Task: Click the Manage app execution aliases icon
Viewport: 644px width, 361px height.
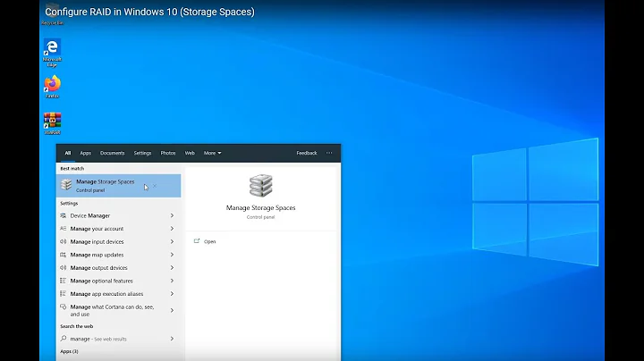Action: [64, 294]
